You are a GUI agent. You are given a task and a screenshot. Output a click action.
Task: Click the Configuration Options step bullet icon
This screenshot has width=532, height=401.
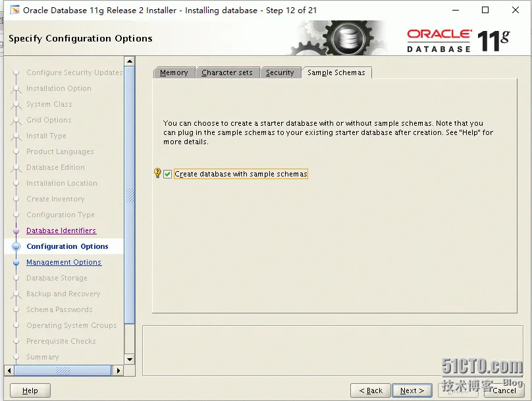tap(16, 246)
